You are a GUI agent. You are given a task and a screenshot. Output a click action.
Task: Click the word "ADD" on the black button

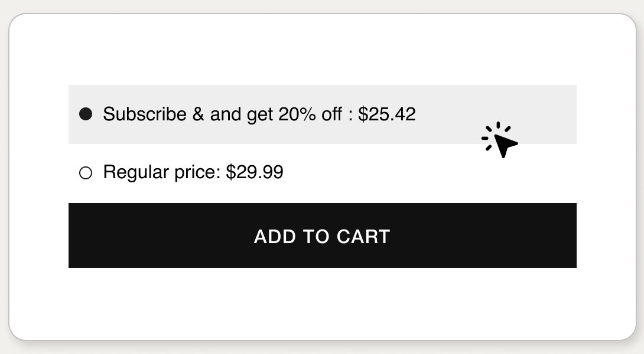point(275,237)
